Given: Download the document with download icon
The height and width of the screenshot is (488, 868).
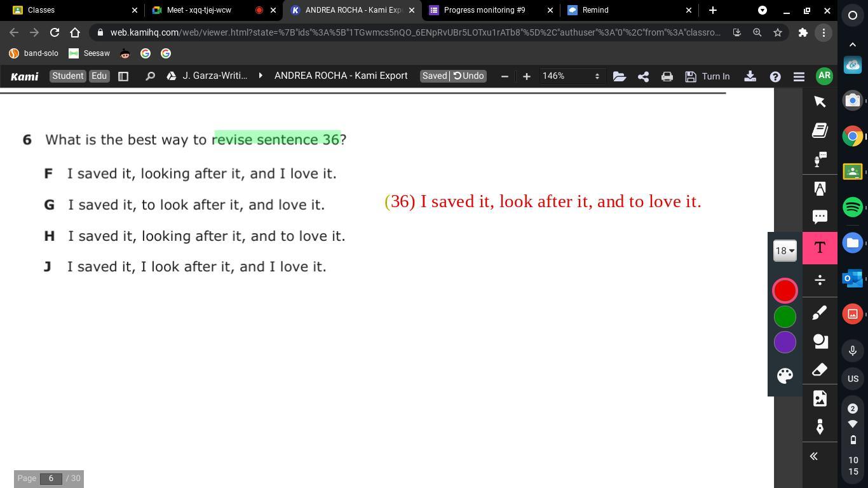Looking at the screenshot, I should click(750, 76).
